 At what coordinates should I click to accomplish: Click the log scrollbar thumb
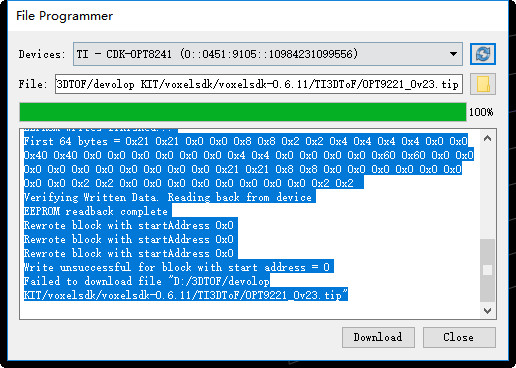point(487,270)
